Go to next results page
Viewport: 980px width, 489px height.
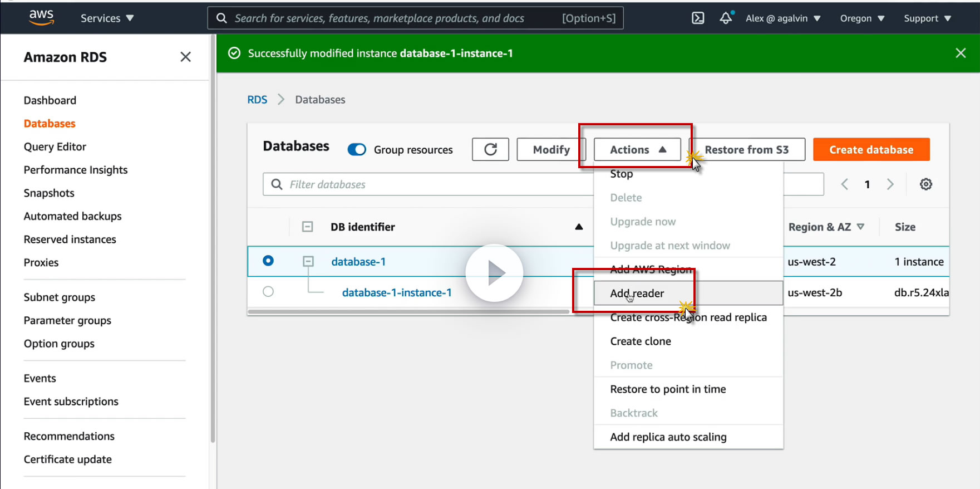tap(890, 184)
